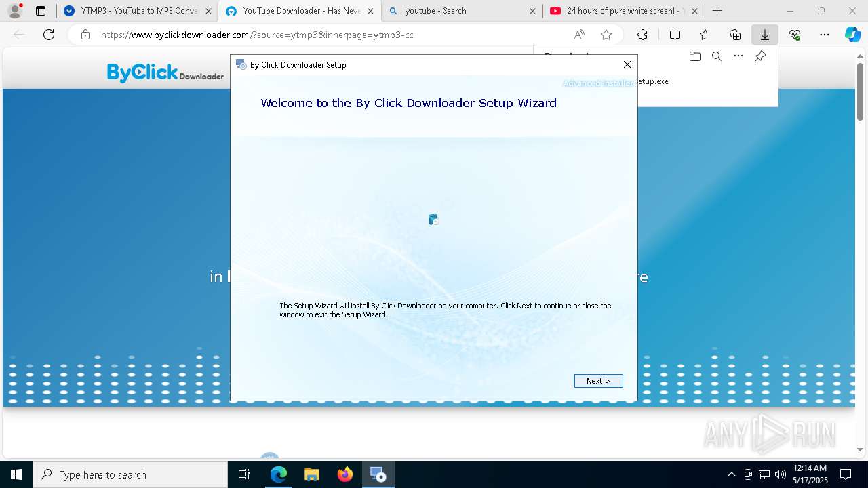The image size is (868, 488).
Task: Open Task View on taskbar
Action: click(x=244, y=474)
